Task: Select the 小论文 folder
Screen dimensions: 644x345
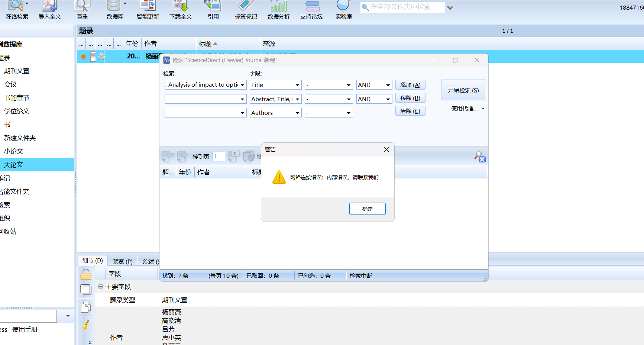Action: click(14, 151)
